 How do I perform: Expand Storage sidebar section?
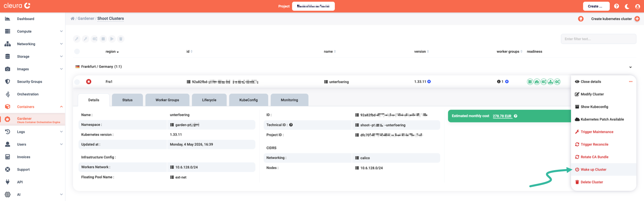pos(33,57)
